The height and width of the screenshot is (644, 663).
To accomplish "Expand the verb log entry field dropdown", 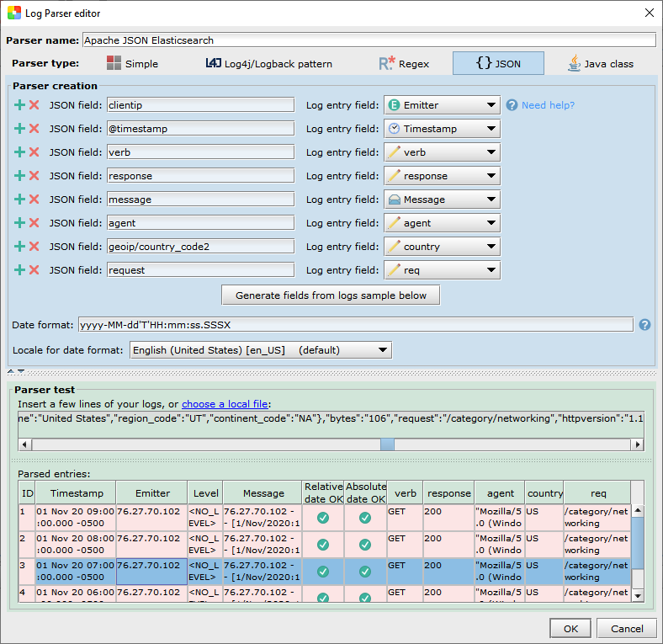I will coord(443,152).
